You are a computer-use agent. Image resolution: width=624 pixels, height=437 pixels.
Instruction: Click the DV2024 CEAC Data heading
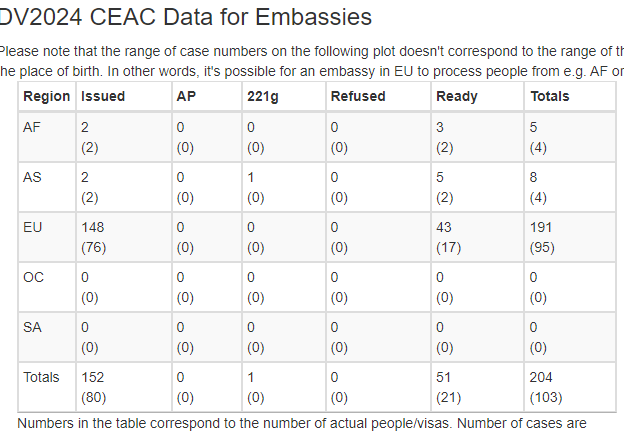(185, 17)
